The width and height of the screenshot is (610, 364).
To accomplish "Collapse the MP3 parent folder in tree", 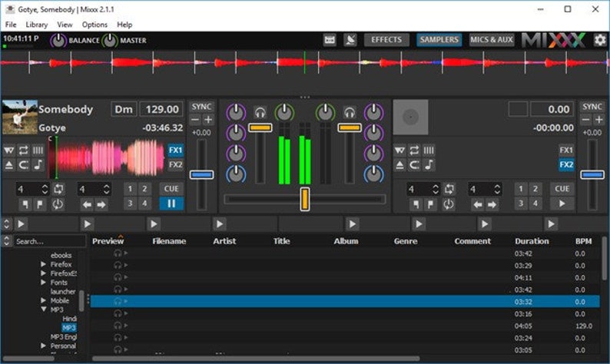I will coord(43,309).
